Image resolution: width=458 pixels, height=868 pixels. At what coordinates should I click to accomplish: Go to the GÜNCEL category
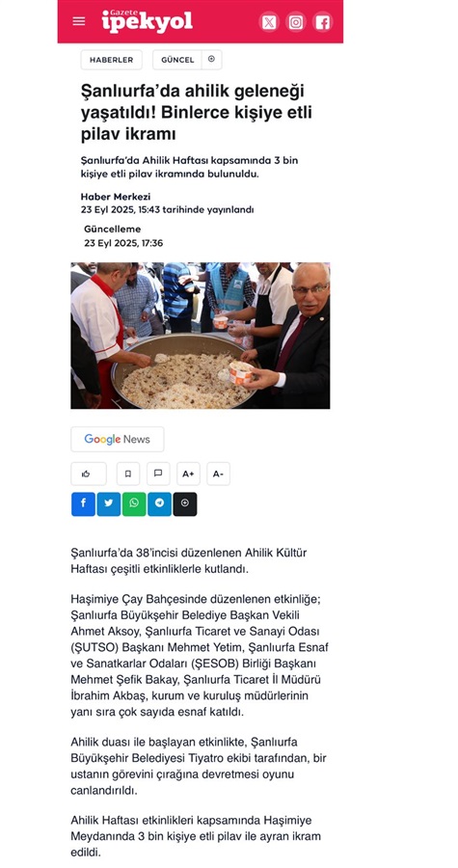pos(177,60)
